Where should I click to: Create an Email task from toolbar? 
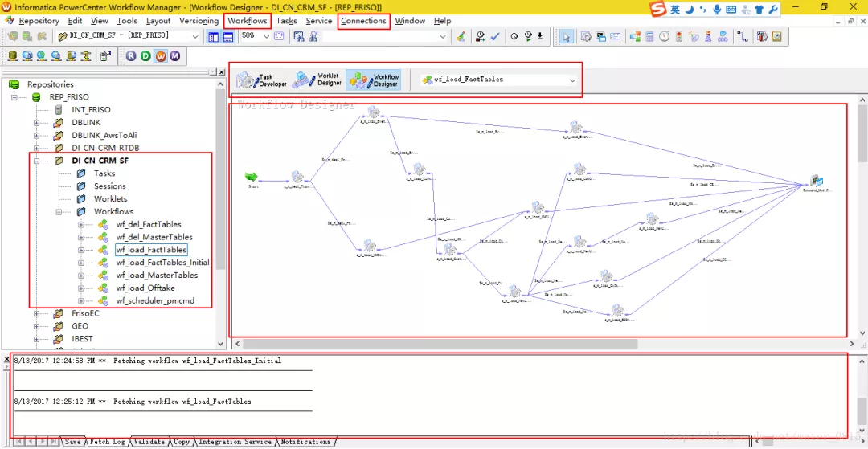[615, 36]
